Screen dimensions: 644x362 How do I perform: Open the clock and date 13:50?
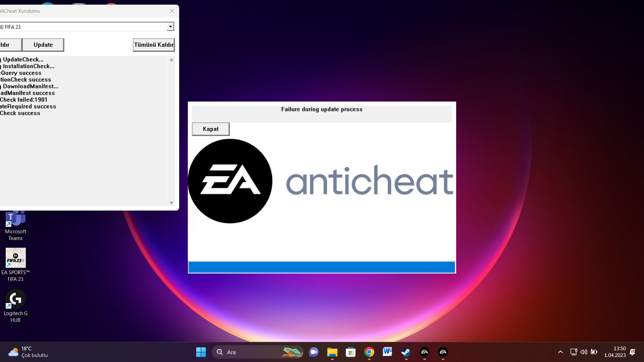pos(615,352)
